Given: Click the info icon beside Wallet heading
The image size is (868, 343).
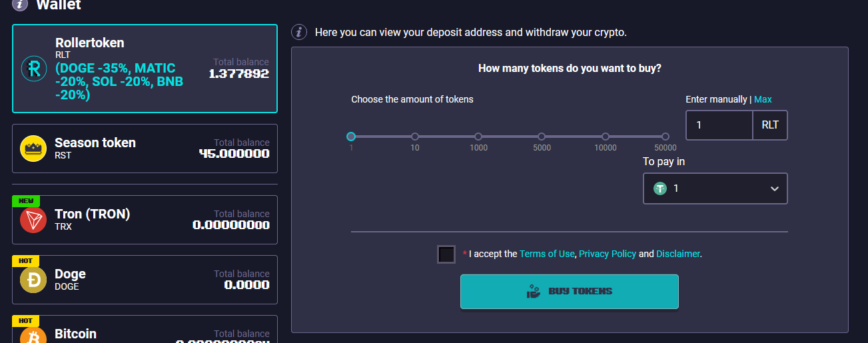Looking at the screenshot, I should (x=21, y=4).
